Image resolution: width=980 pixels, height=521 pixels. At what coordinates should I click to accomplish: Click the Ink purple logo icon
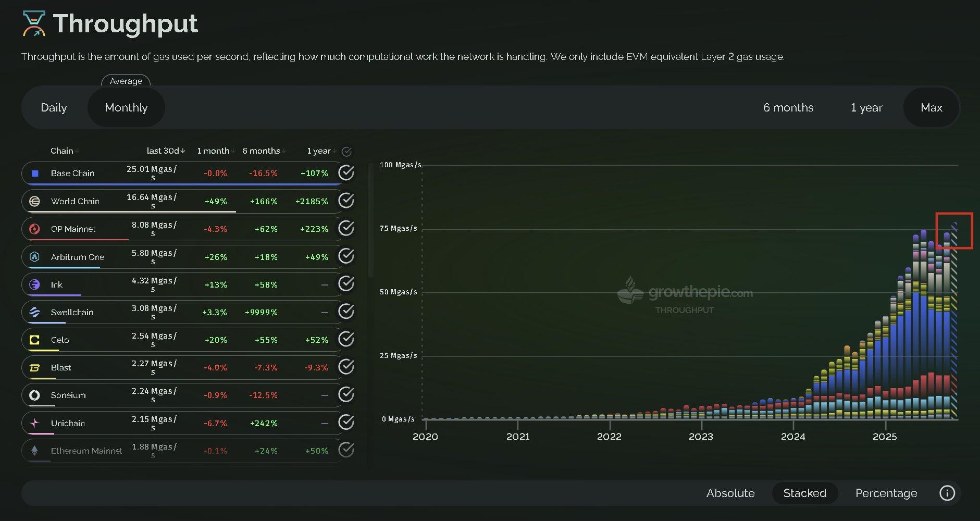34,284
